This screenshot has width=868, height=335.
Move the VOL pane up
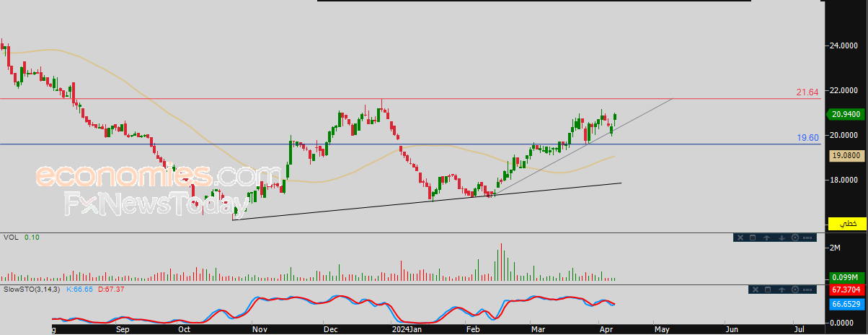click(766, 238)
